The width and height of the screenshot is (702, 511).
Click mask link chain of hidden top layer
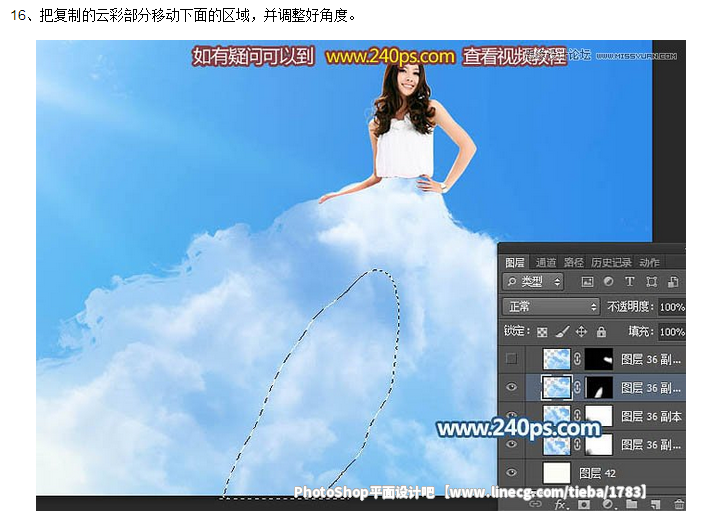coord(578,359)
